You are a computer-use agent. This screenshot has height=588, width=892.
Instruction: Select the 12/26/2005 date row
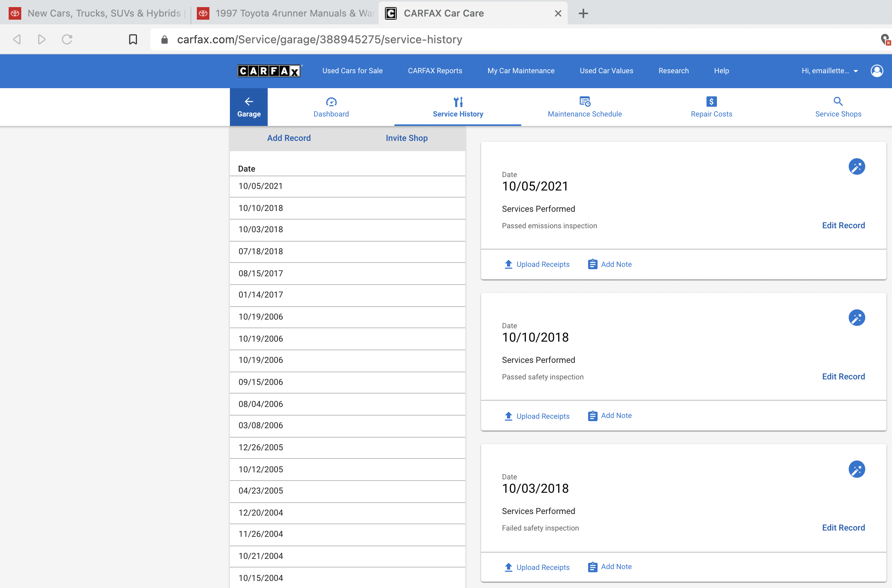pyautogui.click(x=348, y=448)
